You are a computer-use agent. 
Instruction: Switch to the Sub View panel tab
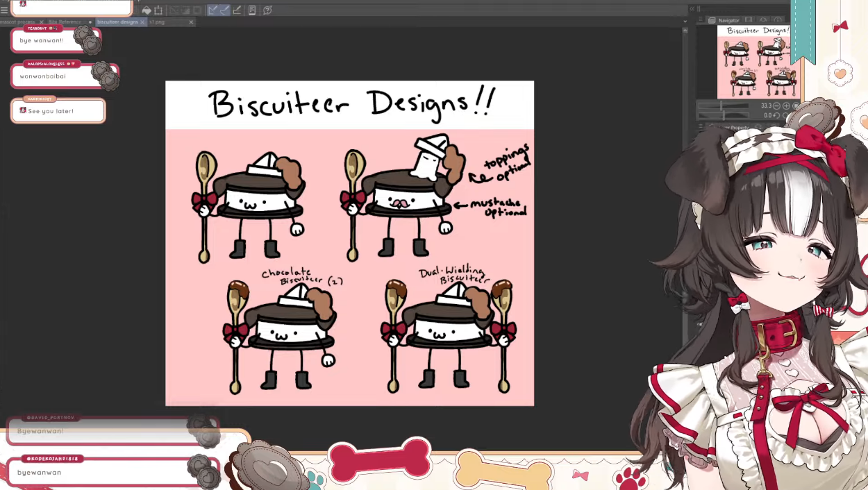[749, 19]
